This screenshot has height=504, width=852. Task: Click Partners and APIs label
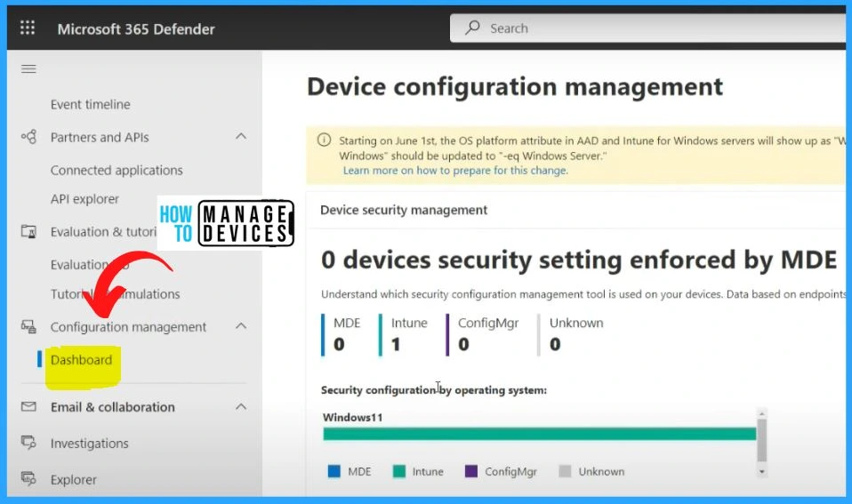(100, 137)
